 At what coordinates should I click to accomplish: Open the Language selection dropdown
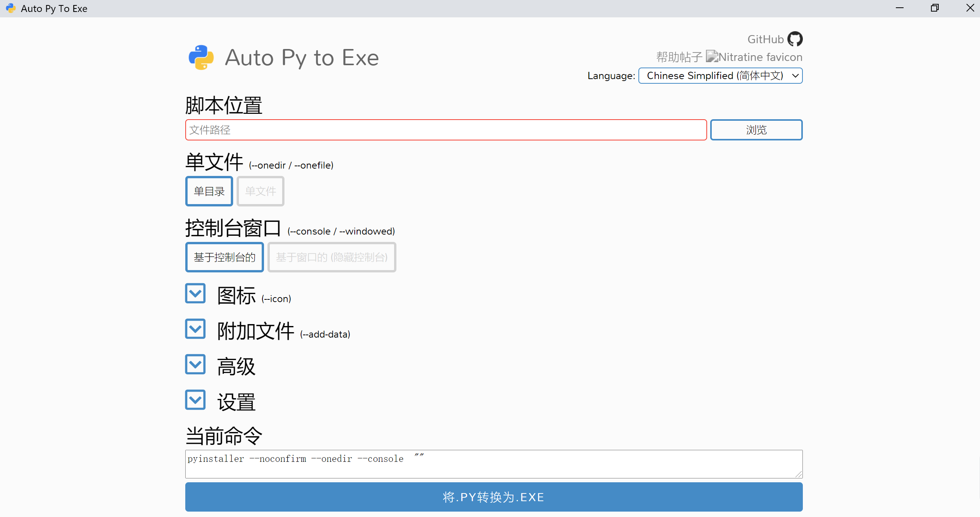pos(720,76)
